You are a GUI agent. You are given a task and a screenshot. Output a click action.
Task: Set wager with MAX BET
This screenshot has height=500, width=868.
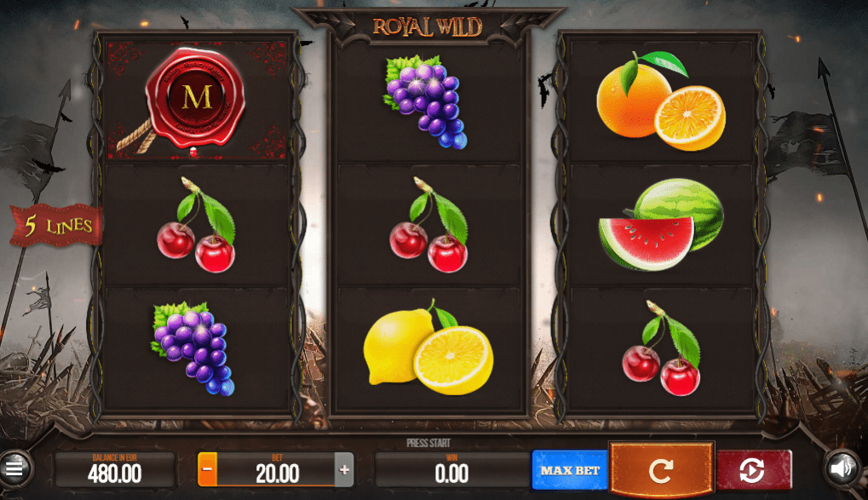tap(570, 470)
